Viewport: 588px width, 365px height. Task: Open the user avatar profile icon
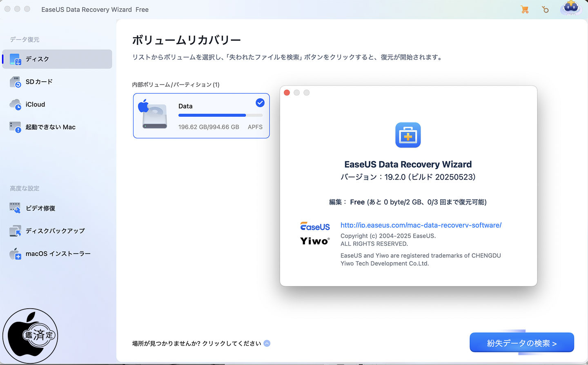click(x=571, y=9)
